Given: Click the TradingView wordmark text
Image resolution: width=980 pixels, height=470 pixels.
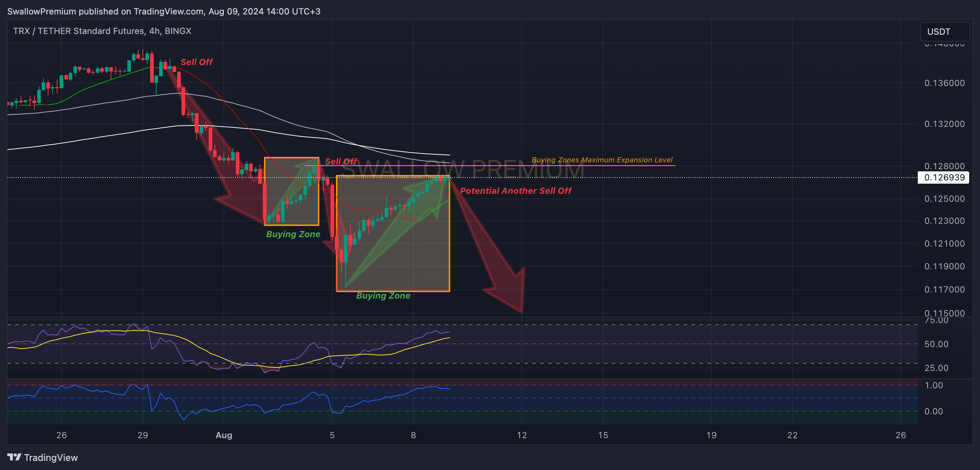Looking at the screenshot, I should (x=51, y=457).
